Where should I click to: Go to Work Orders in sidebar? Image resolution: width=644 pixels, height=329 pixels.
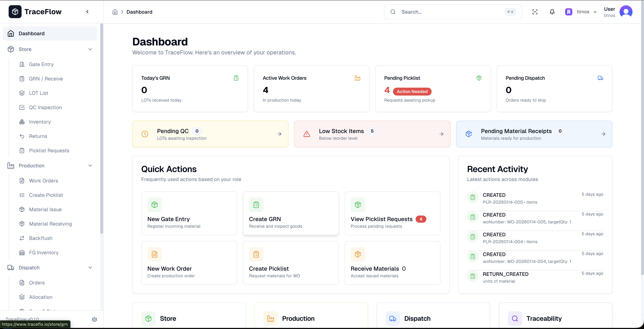43,181
